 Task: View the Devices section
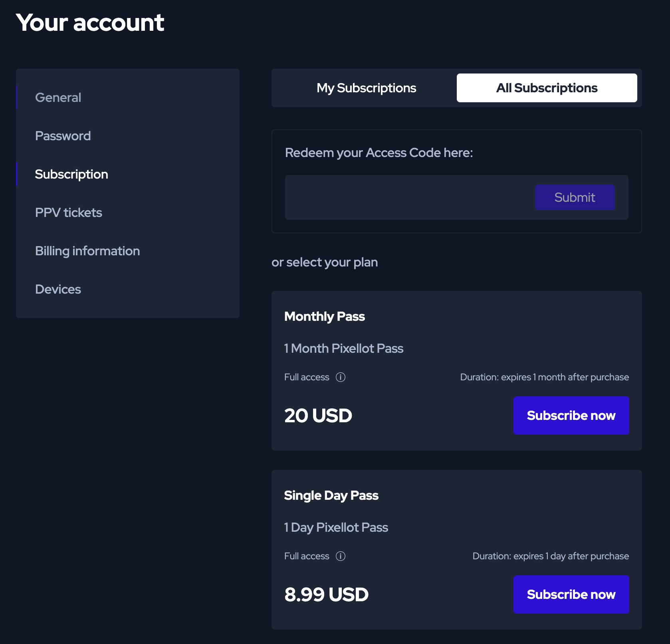pos(58,289)
